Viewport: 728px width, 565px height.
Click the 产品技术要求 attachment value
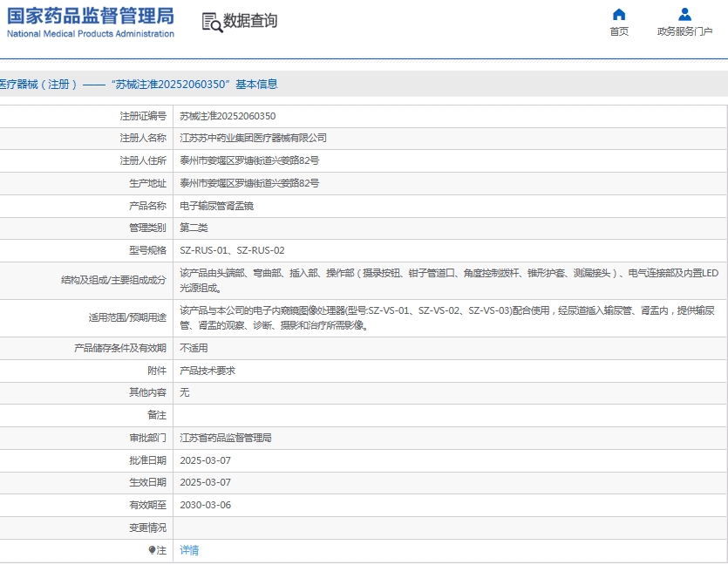tap(208, 371)
